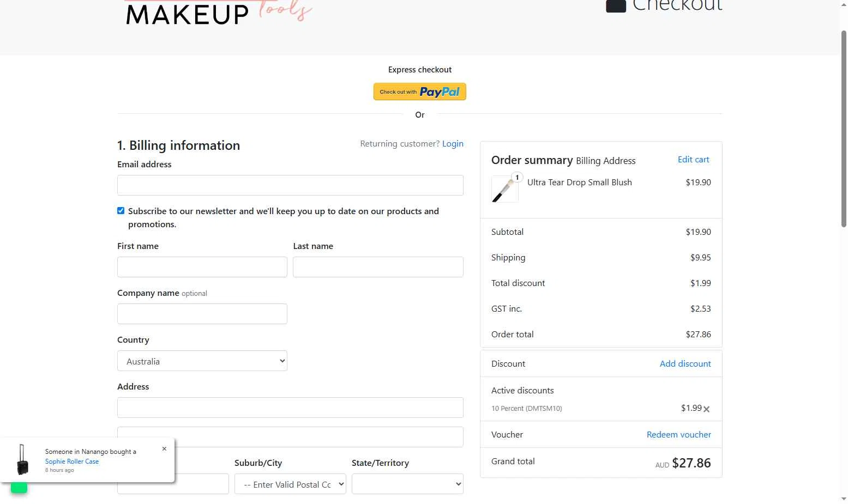Click the Edit cart link
Image resolution: width=848 pixels, height=504 pixels.
point(694,160)
